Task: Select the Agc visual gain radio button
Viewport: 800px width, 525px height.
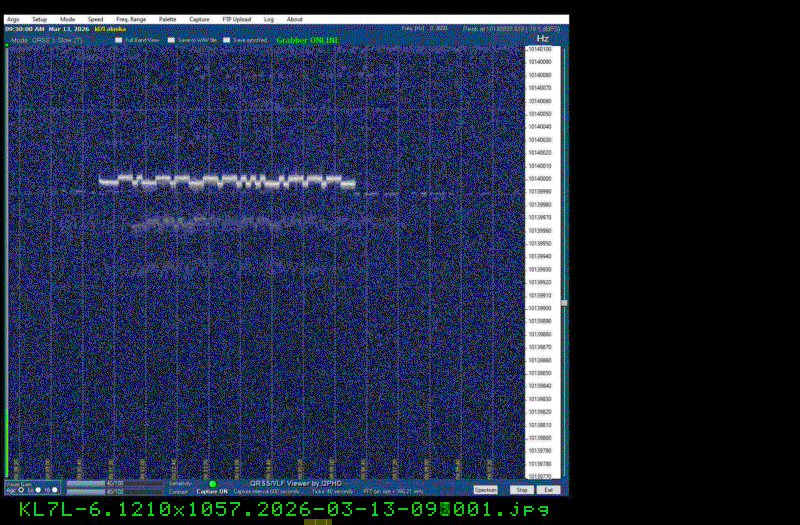Action: 22,491
